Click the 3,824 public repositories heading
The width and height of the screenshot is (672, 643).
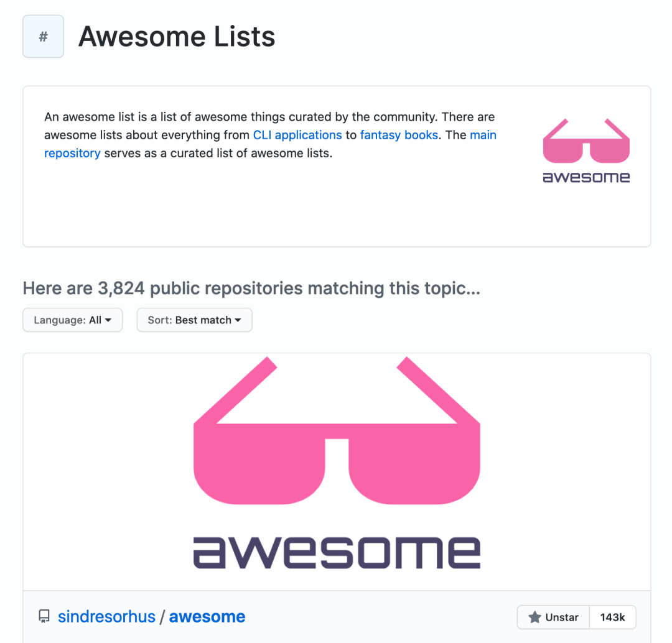click(251, 289)
